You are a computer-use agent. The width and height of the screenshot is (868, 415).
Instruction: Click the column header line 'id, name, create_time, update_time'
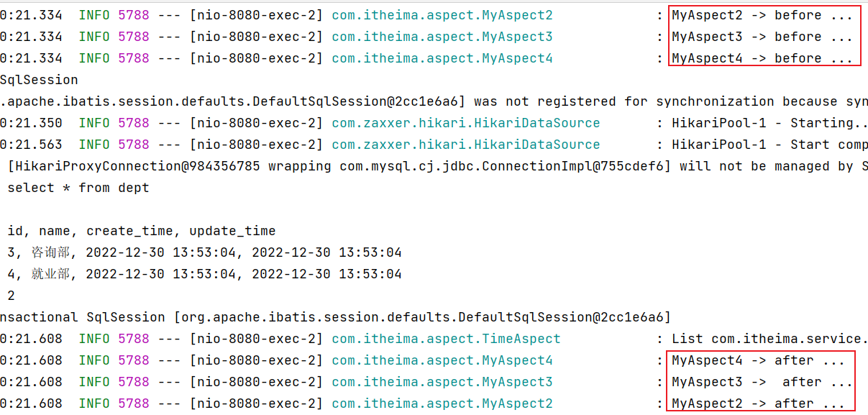[142, 231]
